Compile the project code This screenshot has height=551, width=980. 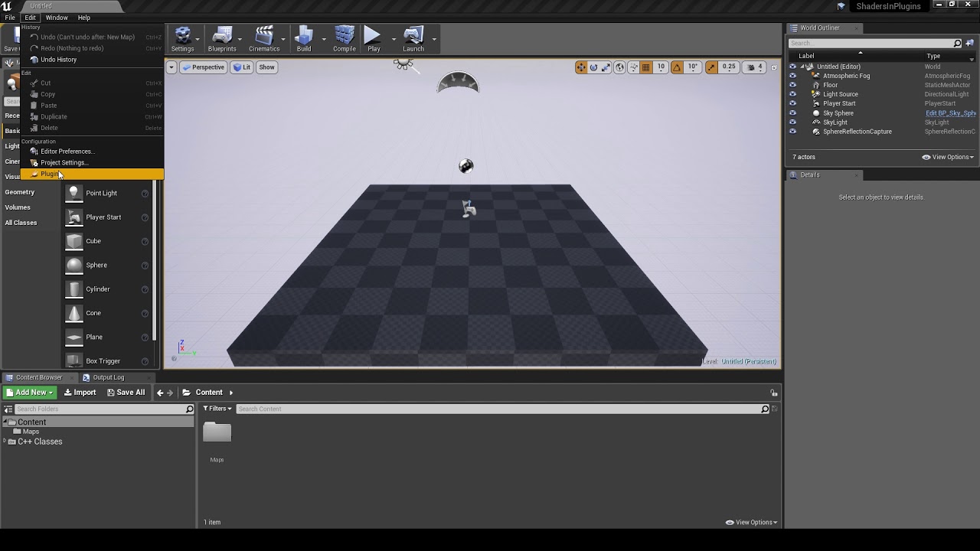point(345,39)
